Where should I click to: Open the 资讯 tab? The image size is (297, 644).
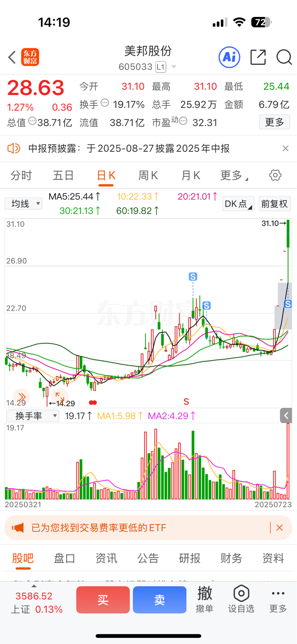pos(106,558)
